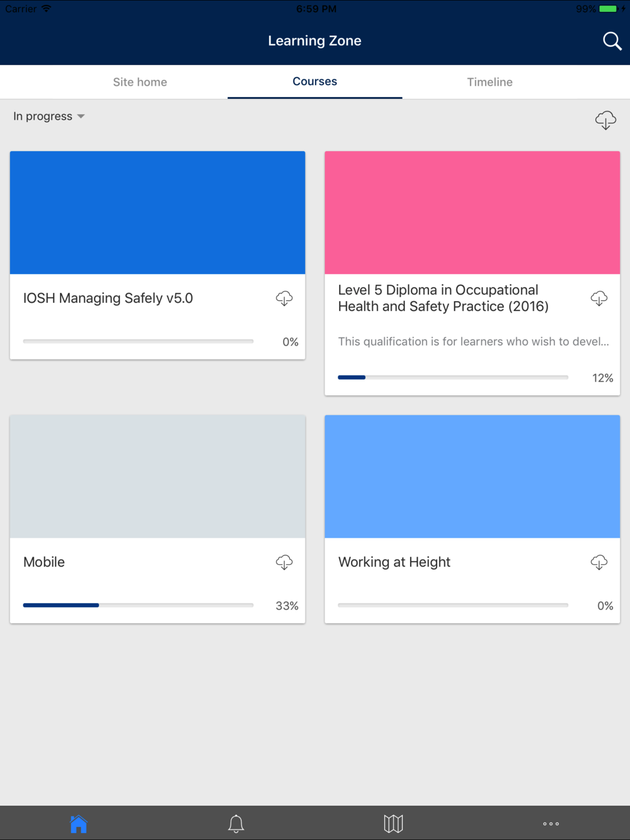This screenshot has width=630, height=840.
Task: Tap the pink Level 5 Diploma thumbnail
Action: [472, 213]
